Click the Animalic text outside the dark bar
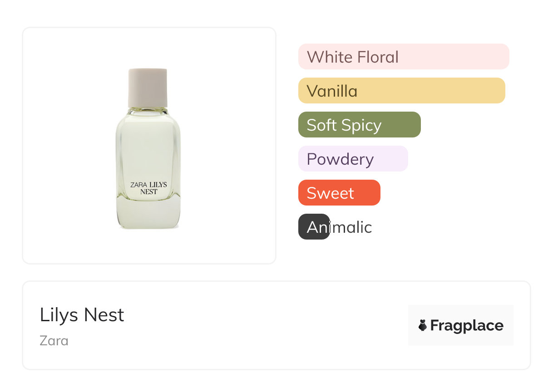Screen dimensions: 553x392 [351, 227]
